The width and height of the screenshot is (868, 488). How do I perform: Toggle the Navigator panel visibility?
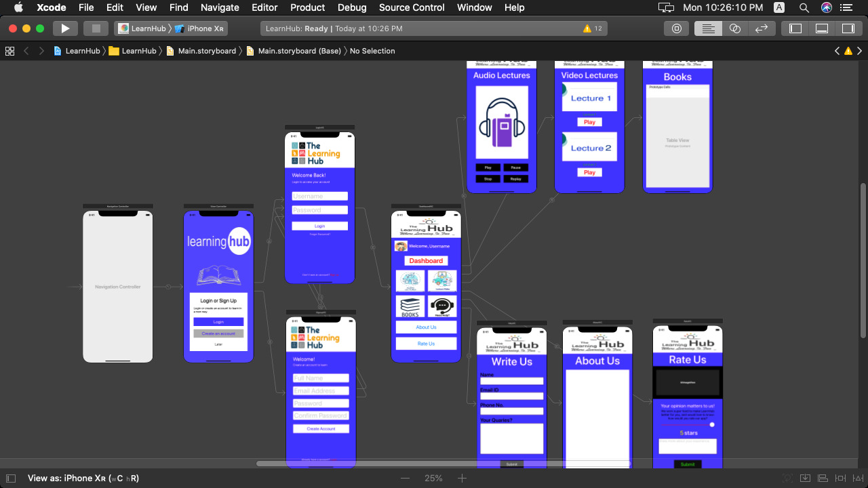(795, 28)
